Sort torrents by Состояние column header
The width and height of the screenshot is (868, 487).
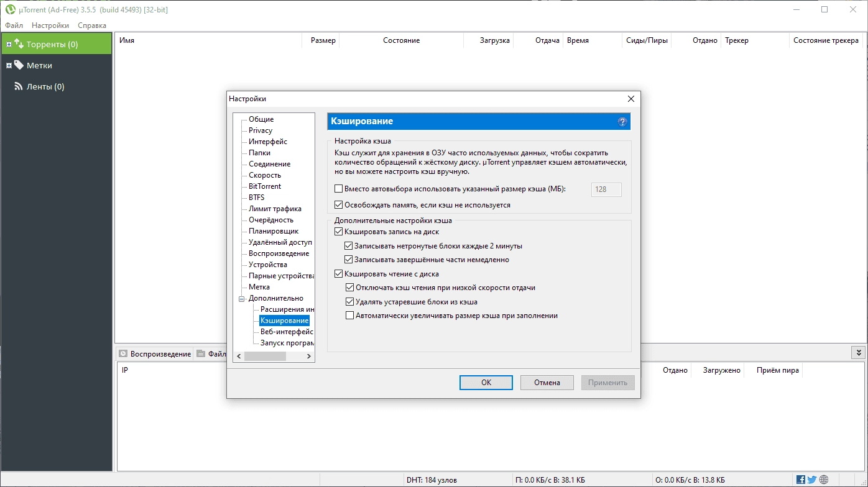click(401, 40)
